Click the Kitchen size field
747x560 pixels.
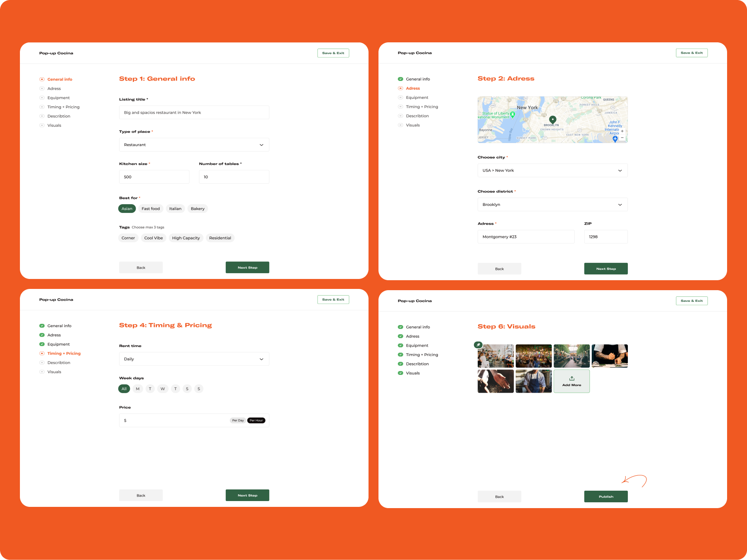tap(154, 177)
